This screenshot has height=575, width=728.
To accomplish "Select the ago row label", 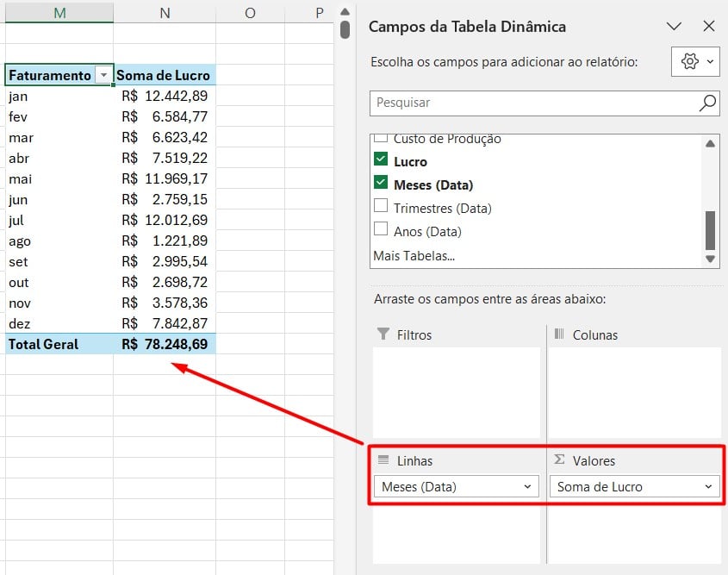I will 59,241.
